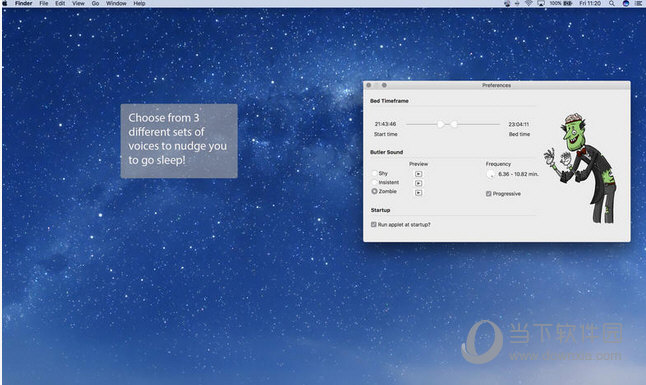Open the Edit menu
Screen dimensions: 646x385
coord(60,3)
